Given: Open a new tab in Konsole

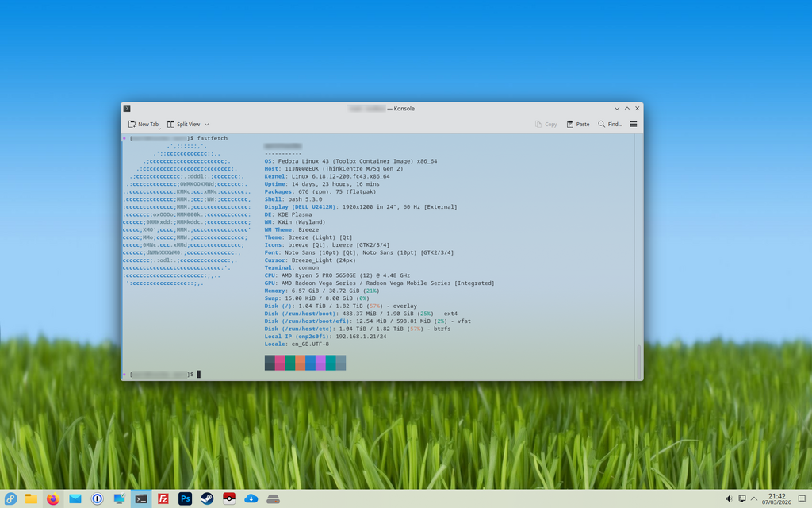Looking at the screenshot, I should point(143,125).
